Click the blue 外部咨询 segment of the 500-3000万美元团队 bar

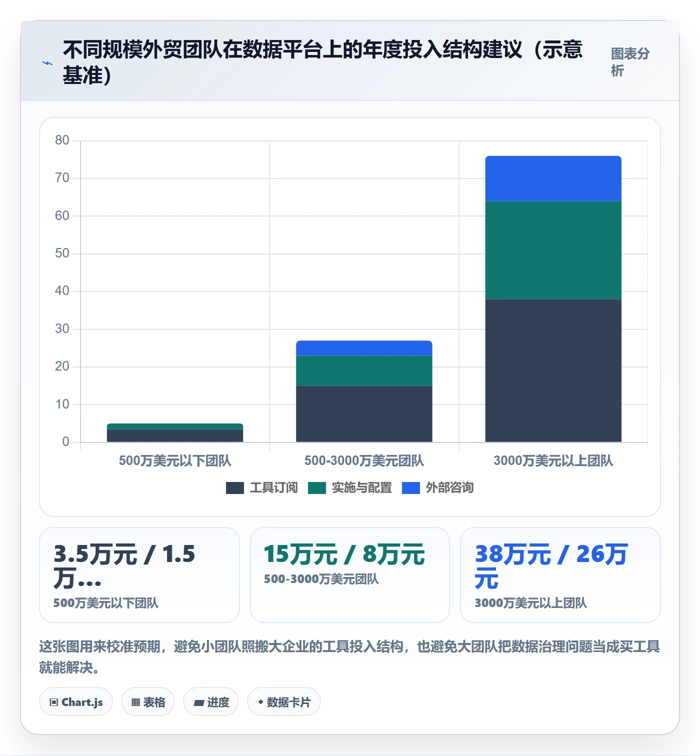[364, 348]
